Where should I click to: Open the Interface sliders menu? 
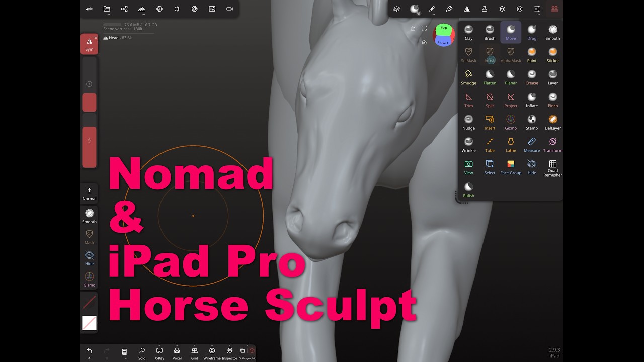tap(537, 9)
